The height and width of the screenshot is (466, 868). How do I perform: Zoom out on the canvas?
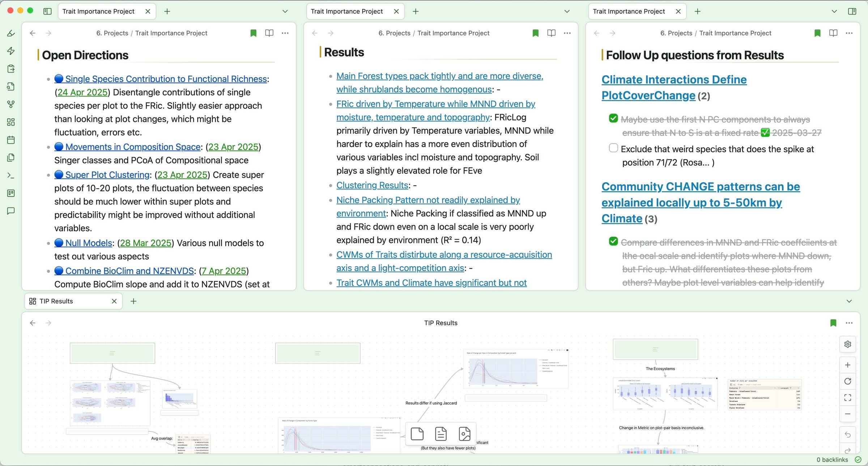[x=847, y=414]
